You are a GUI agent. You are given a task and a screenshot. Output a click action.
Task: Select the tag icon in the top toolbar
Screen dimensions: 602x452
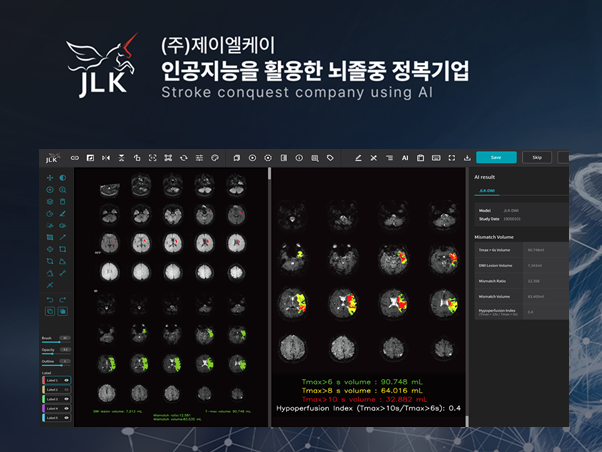(x=330, y=158)
